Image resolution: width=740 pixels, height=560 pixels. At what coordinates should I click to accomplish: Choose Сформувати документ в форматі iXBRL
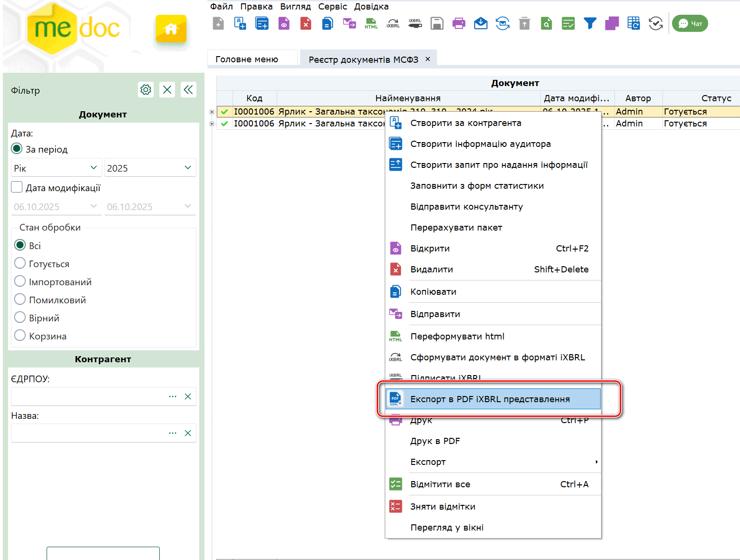(493, 357)
